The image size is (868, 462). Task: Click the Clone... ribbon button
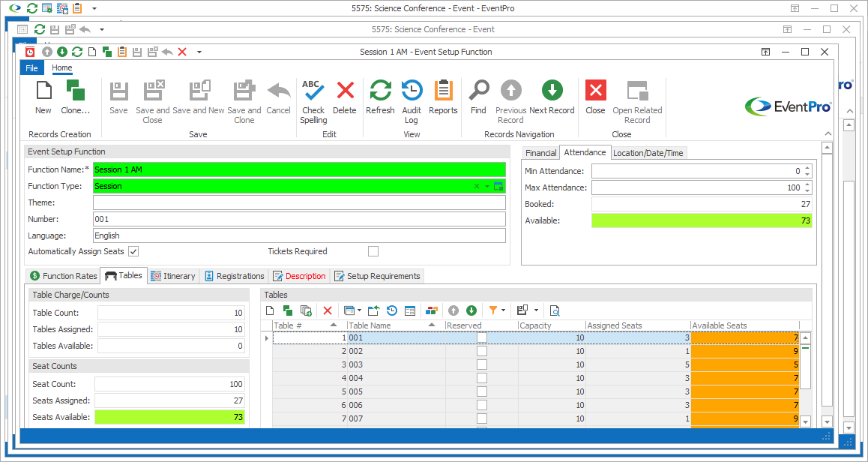click(x=75, y=97)
